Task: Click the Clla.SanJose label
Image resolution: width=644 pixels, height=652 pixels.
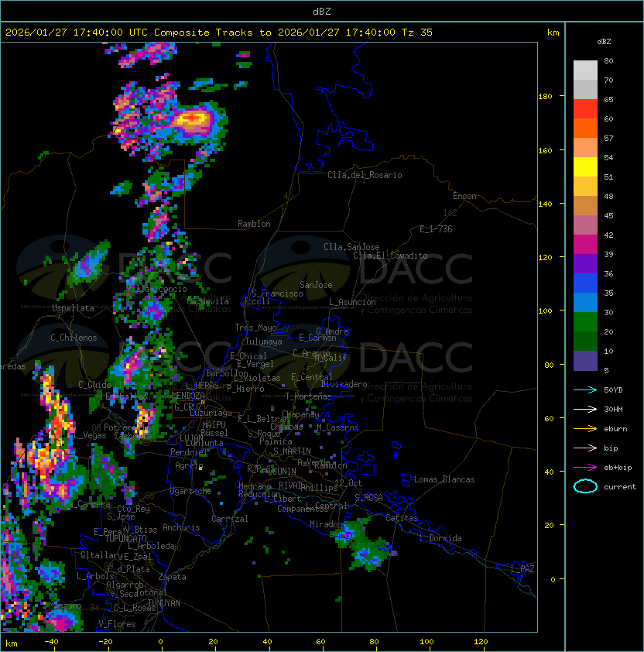Action: tap(351, 247)
